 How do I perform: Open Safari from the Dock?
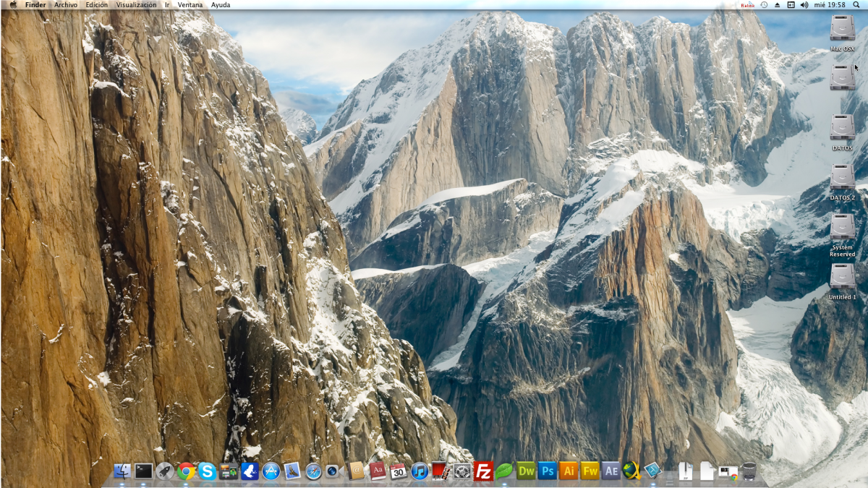313,471
